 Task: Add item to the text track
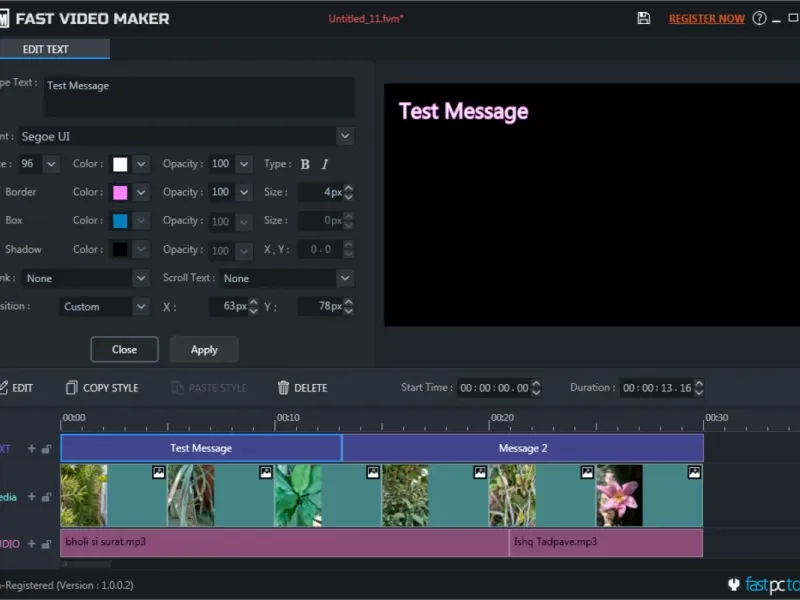coord(32,448)
